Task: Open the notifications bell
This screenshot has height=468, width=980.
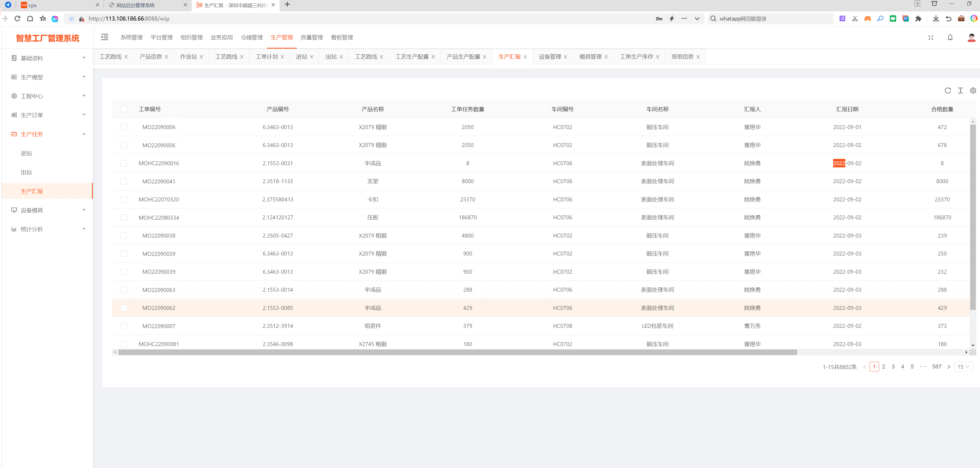Action: pos(950,37)
